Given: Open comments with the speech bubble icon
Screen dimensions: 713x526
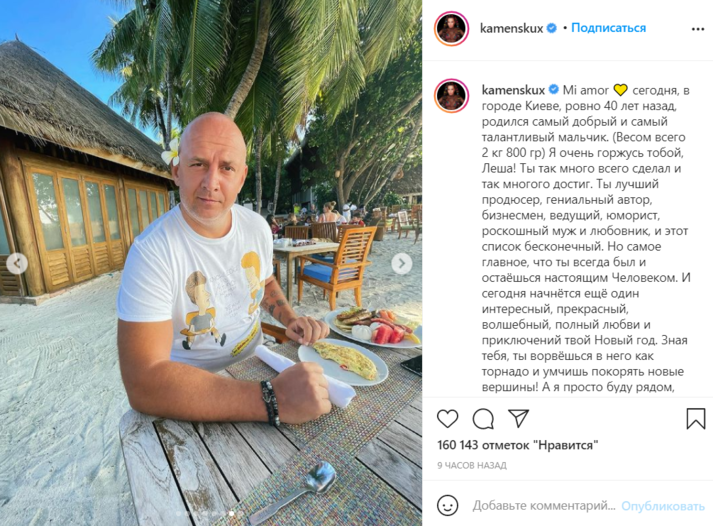Looking at the screenshot, I should point(483,419).
